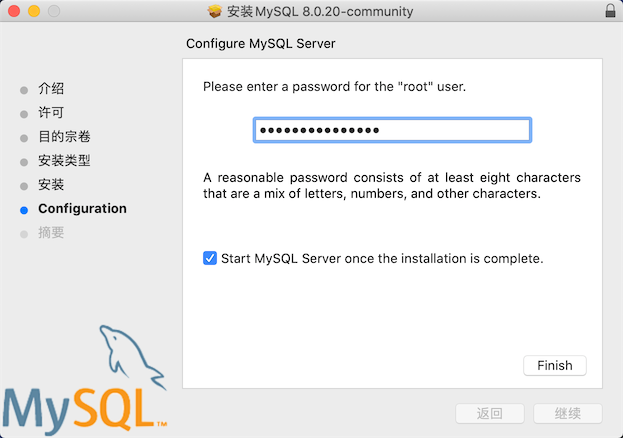Image resolution: width=623 pixels, height=438 pixels.
Task: Click the MySQL dolphin logo
Action: coord(125,351)
